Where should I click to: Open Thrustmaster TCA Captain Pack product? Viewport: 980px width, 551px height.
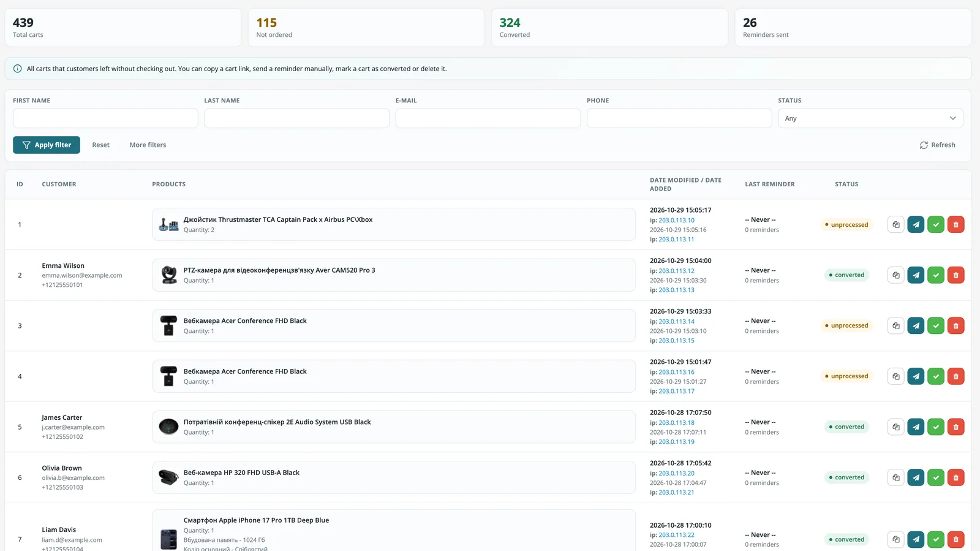277,219
